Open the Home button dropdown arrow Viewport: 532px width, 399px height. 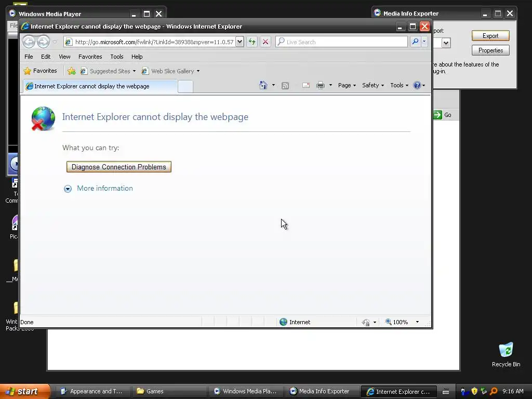(273, 85)
